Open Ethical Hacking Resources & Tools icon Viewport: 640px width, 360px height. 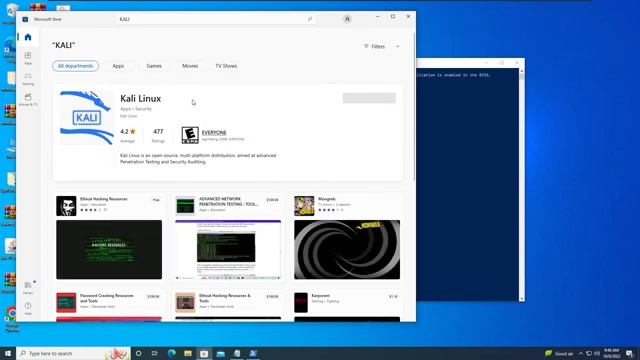[x=185, y=302]
